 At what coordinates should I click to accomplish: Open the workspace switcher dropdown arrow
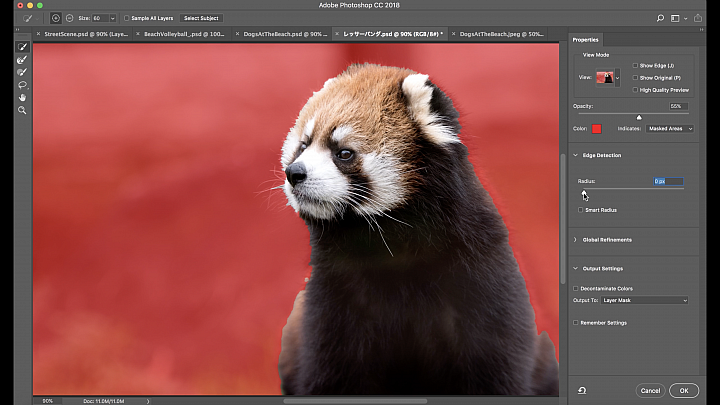pyautogui.click(x=686, y=19)
